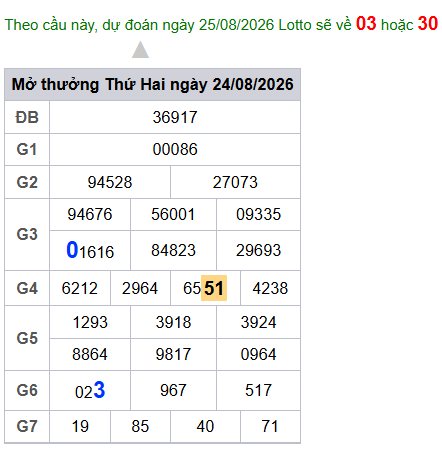Click G3 number 09335
Screen dimensions: 442x450
pos(259,214)
